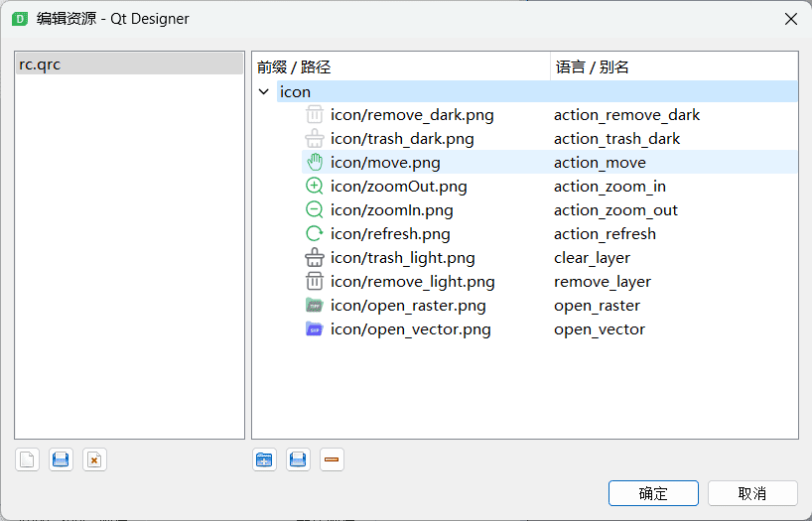The height and width of the screenshot is (521, 812).
Task: Click the 前缀 / 路径 column header
Action: pyautogui.click(x=397, y=67)
